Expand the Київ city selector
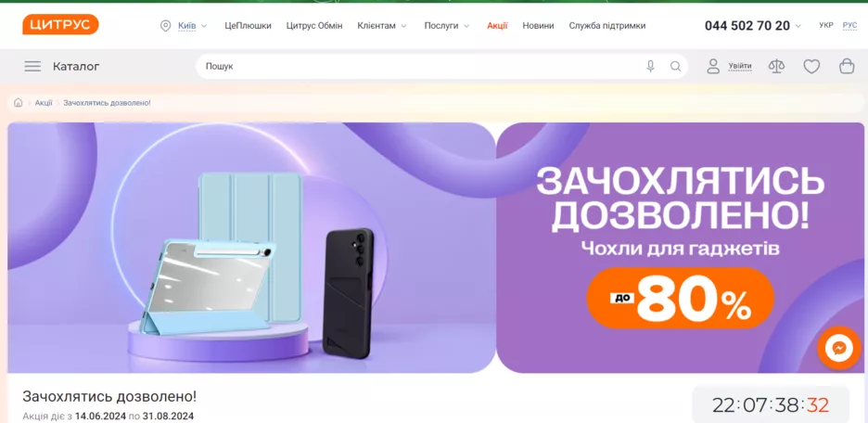The height and width of the screenshot is (423, 868). [185, 25]
